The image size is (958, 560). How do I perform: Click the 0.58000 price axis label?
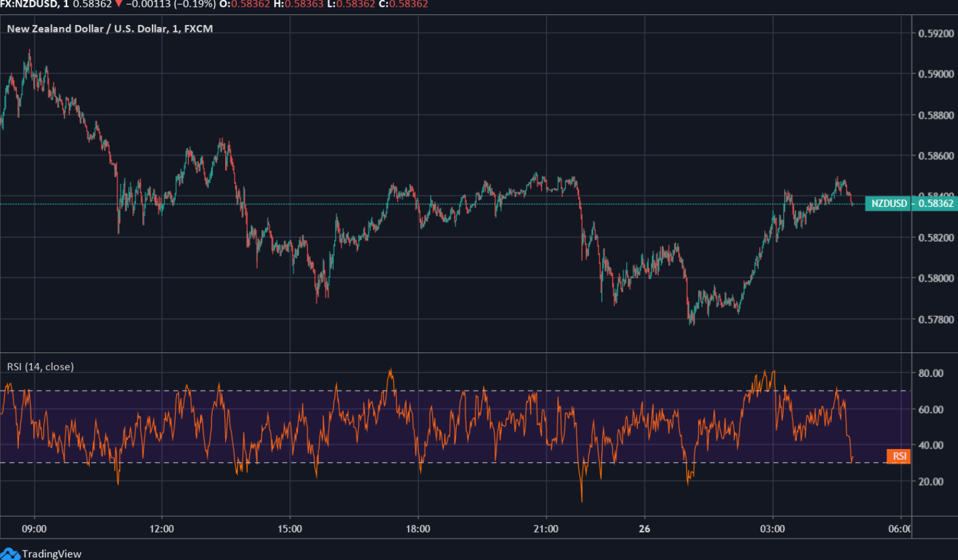[x=935, y=278]
